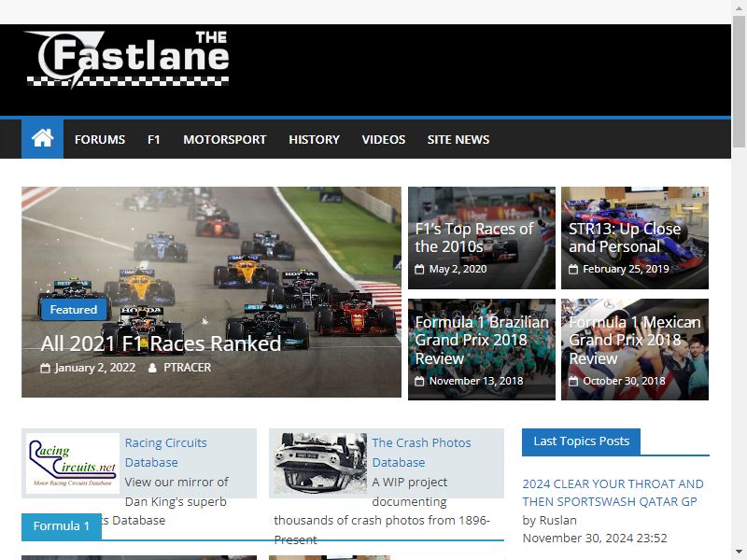Click calendar icon beside October 30, 2018
747x560 pixels.
(573, 382)
